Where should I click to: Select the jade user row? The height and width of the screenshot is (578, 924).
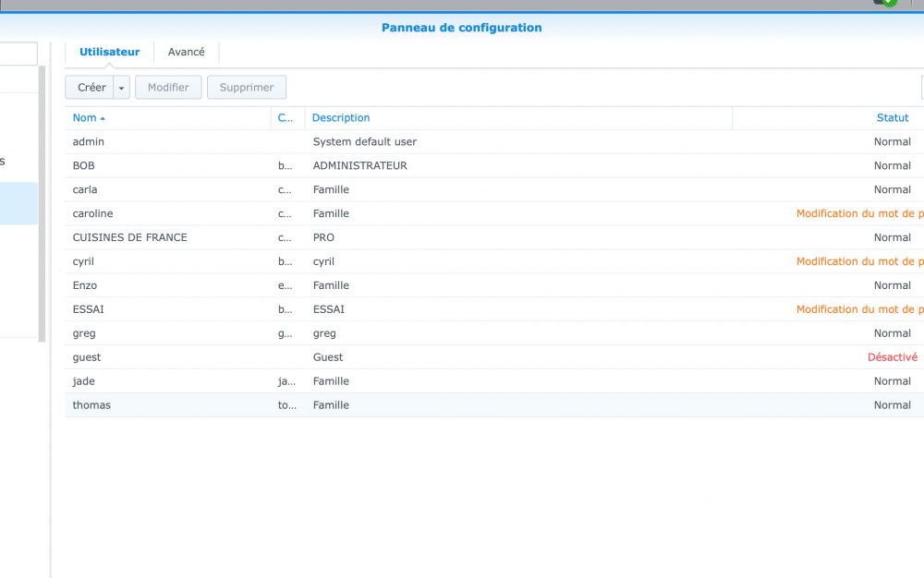(494, 381)
